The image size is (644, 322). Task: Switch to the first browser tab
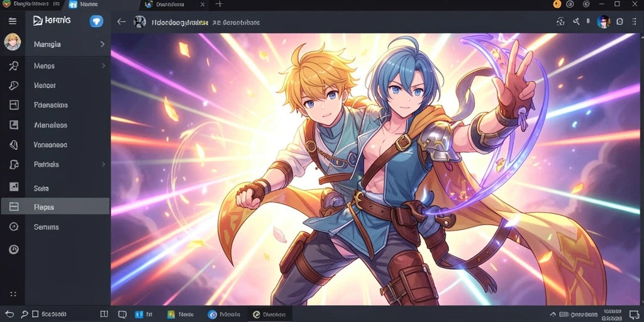coord(31,4)
